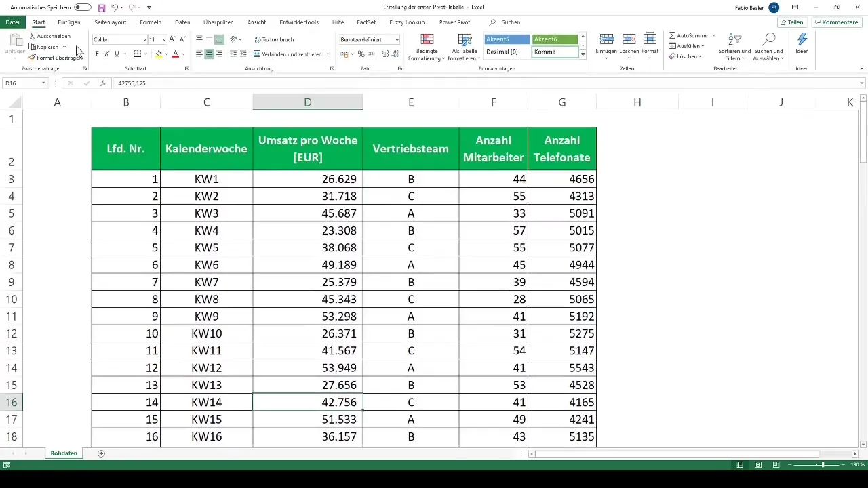Click the accounting currency format icon
Screen dimensions: 868x488
(345, 54)
